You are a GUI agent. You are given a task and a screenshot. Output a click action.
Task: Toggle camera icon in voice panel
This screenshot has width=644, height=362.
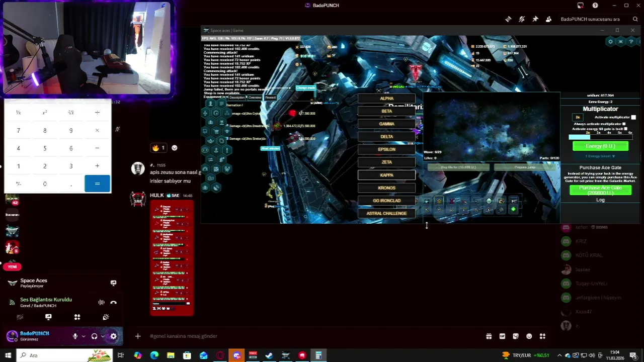(20, 317)
